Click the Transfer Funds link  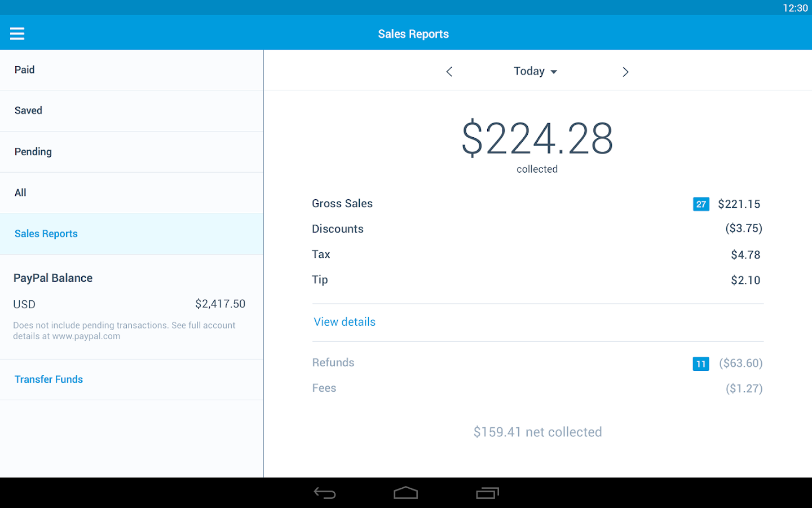point(48,379)
